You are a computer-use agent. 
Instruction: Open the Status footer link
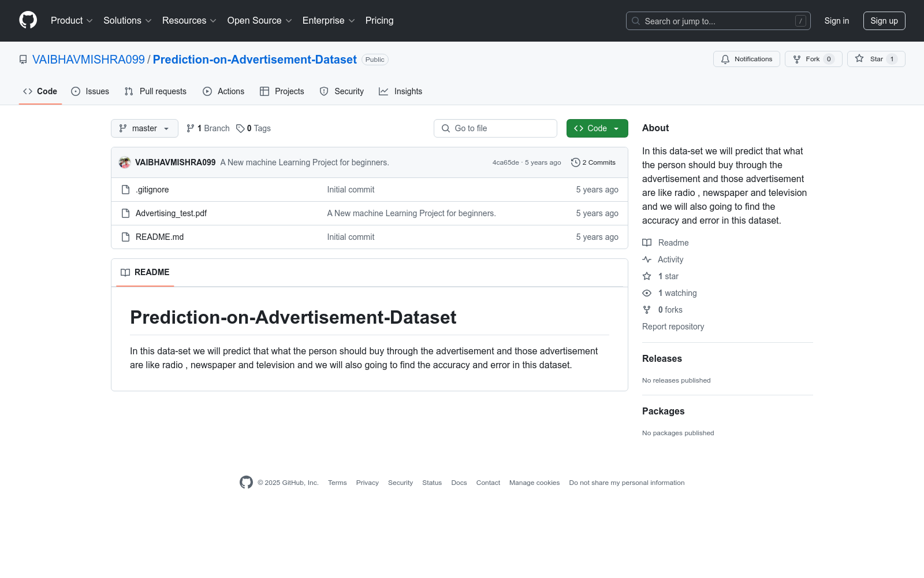point(432,483)
